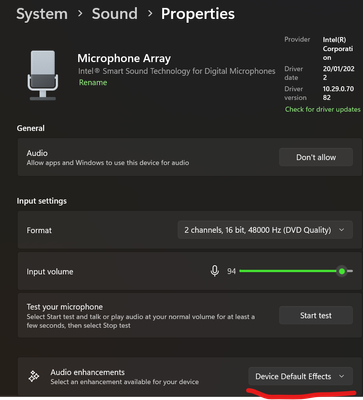The height and width of the screenshot is (400, 363).
Task: Click Don't allow audio button
Action: tap(316, 157)
